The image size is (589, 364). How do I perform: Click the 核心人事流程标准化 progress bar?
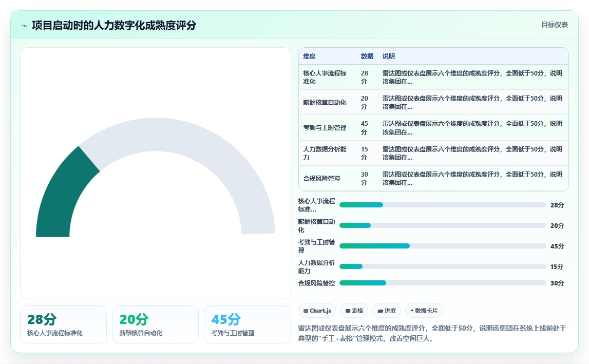443,205
